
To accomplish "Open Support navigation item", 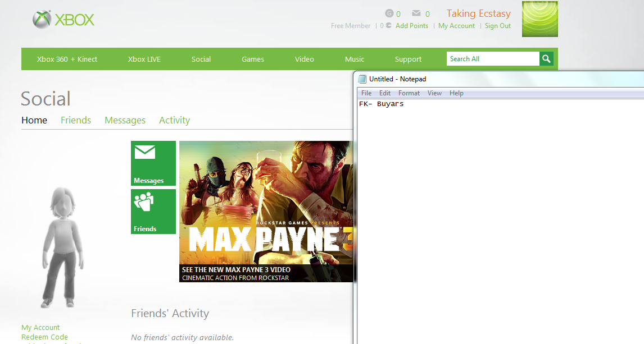I will click(408, 59).
